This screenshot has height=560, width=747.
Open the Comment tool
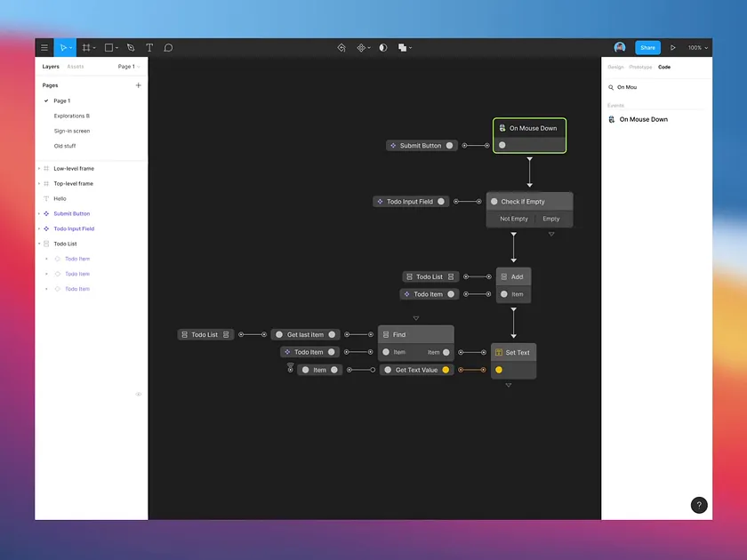pos(168,47)
